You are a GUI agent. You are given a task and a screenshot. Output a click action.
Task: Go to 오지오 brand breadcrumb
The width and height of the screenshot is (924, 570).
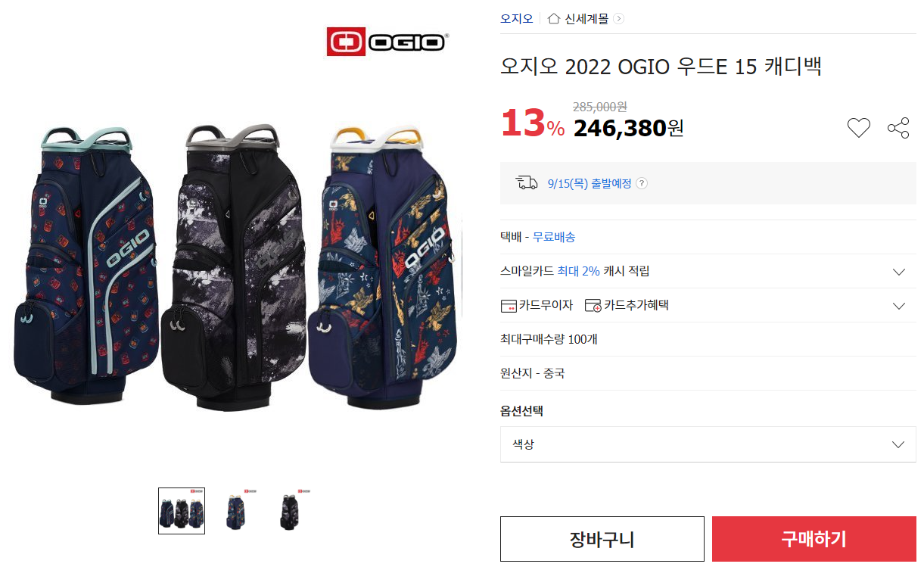coord(517,19)
